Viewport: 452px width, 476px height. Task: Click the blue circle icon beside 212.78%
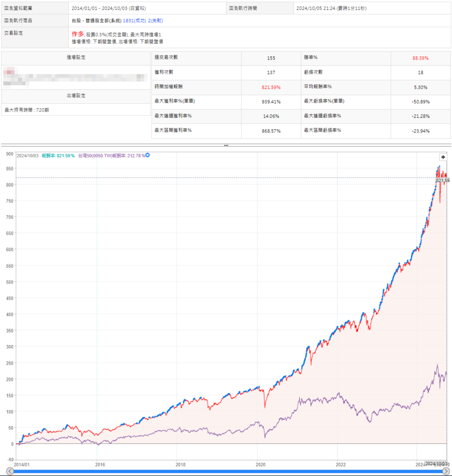pos(148,155)
